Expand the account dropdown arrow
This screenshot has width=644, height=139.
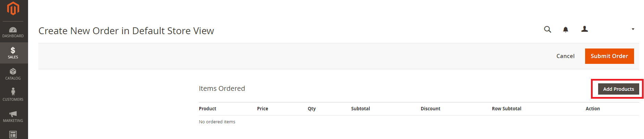[x=633, y=29]
